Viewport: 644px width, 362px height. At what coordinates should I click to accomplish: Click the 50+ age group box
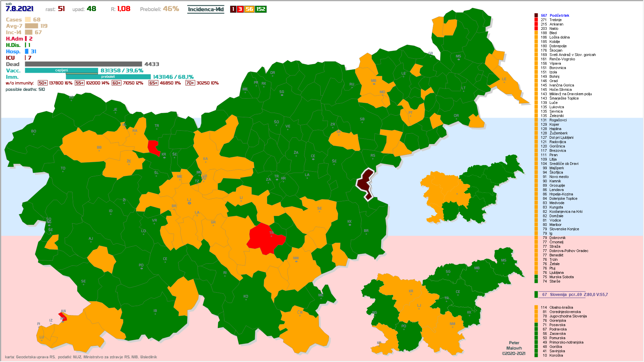[x=43, y=83]
